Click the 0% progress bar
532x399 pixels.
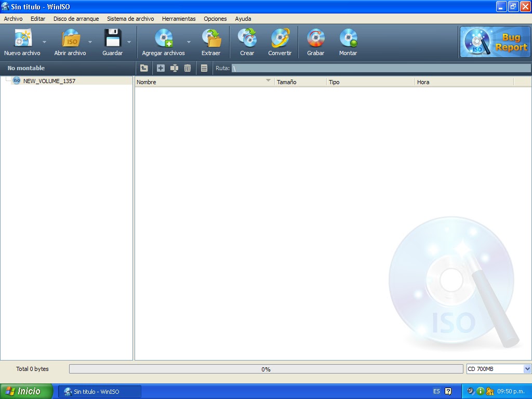tap(266, 369)
